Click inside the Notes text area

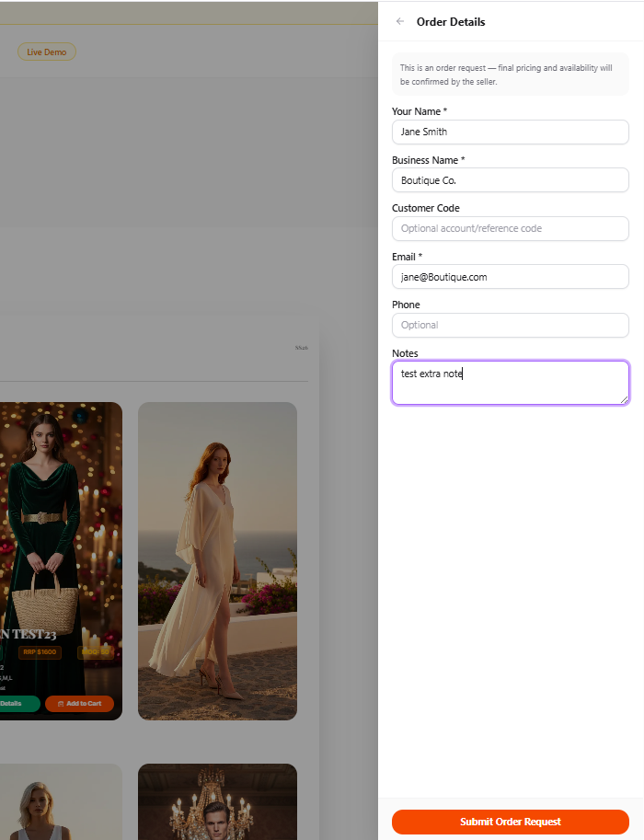pos(510,383)
